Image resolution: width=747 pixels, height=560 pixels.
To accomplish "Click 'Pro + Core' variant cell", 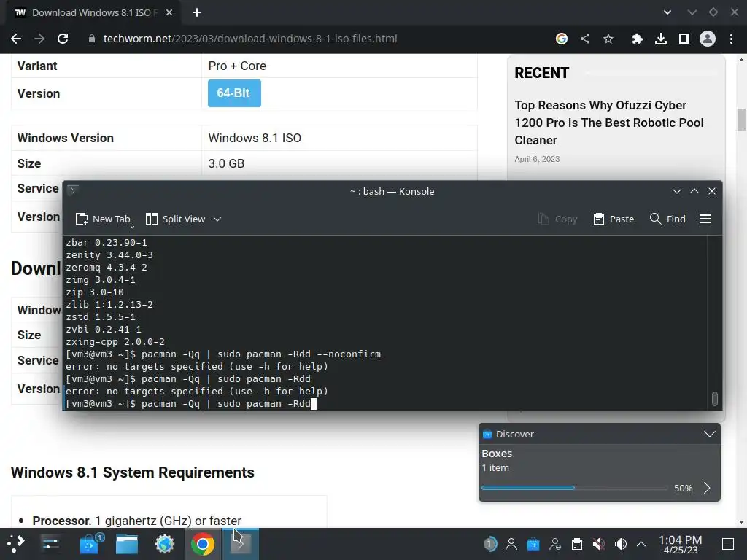I will pos(339,66).
